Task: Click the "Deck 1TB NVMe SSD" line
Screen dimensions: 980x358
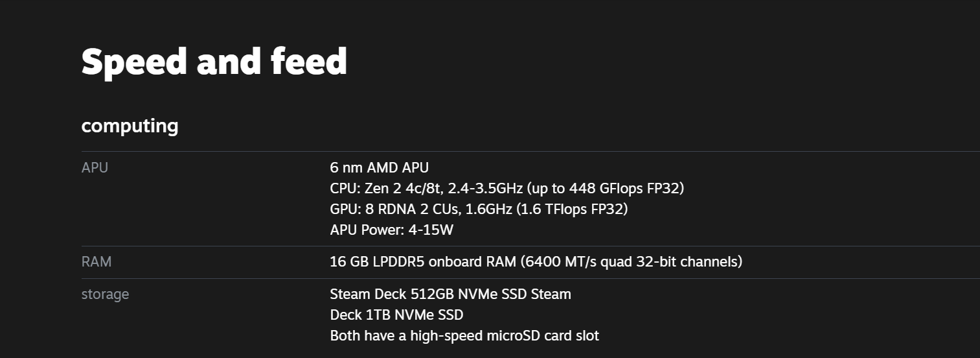Action: point(397,315)
